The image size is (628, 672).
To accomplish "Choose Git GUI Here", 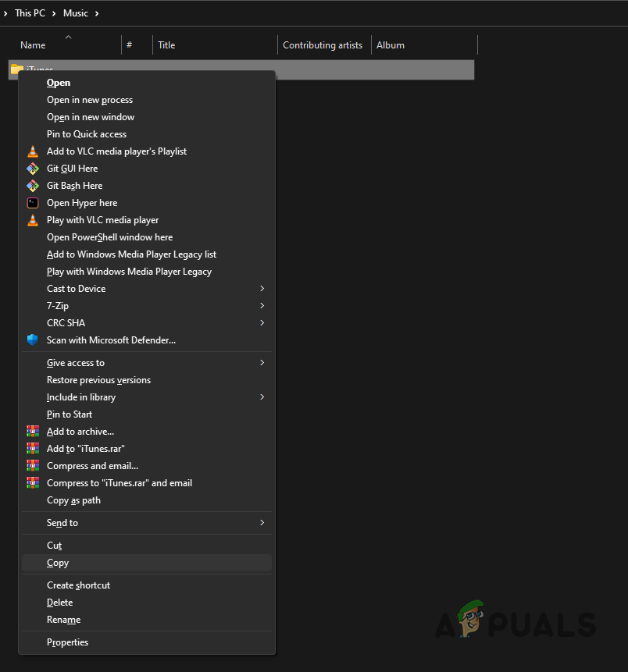I will pos(147,169).
